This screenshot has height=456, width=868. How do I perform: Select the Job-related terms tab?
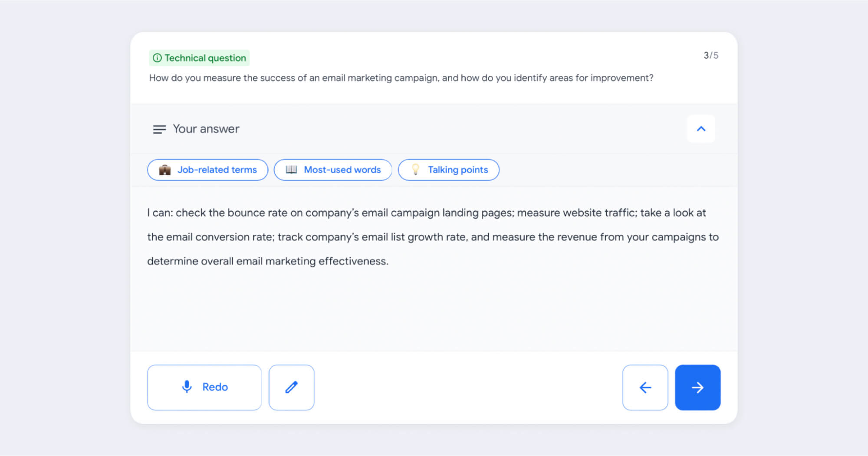tap(217, 170)
